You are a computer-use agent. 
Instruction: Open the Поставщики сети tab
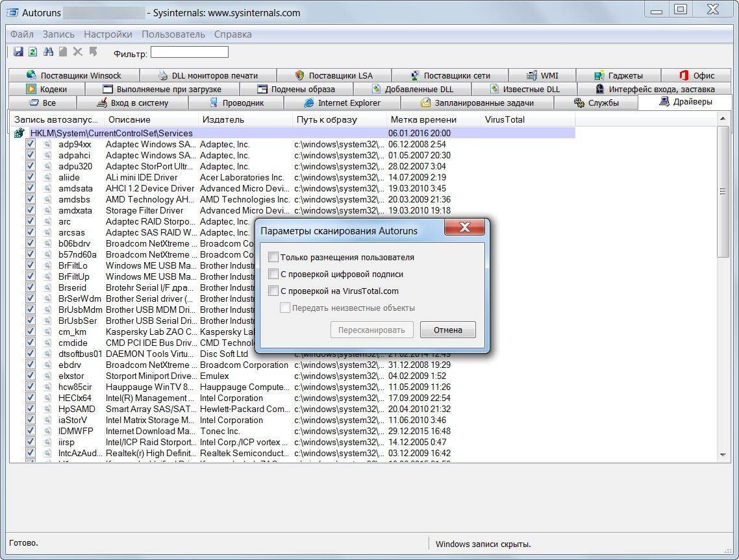pos(450,75)
